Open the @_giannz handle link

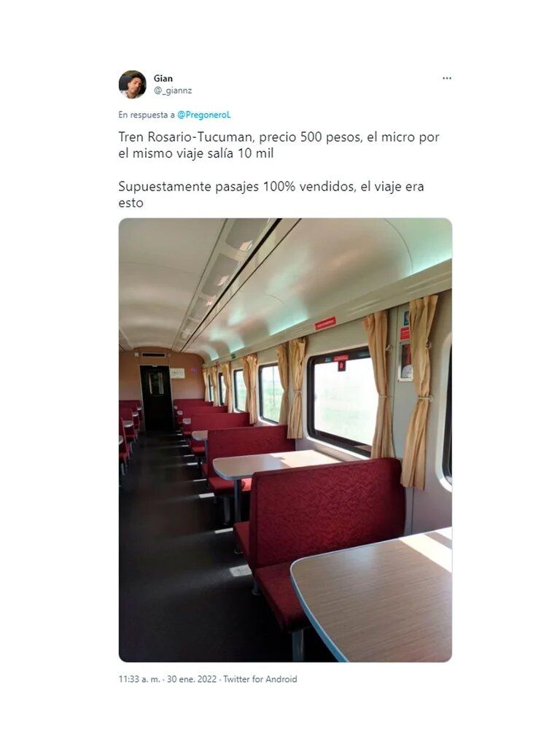pos(172,90)
